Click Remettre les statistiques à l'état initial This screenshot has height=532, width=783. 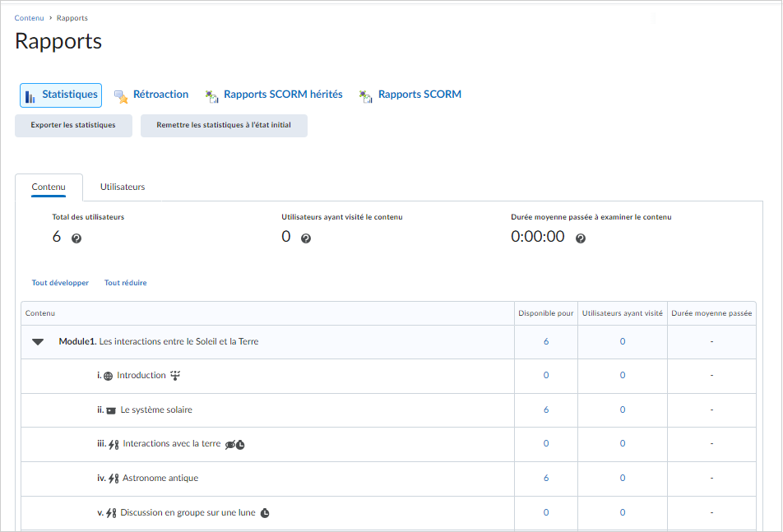click(x=224, y=125)
